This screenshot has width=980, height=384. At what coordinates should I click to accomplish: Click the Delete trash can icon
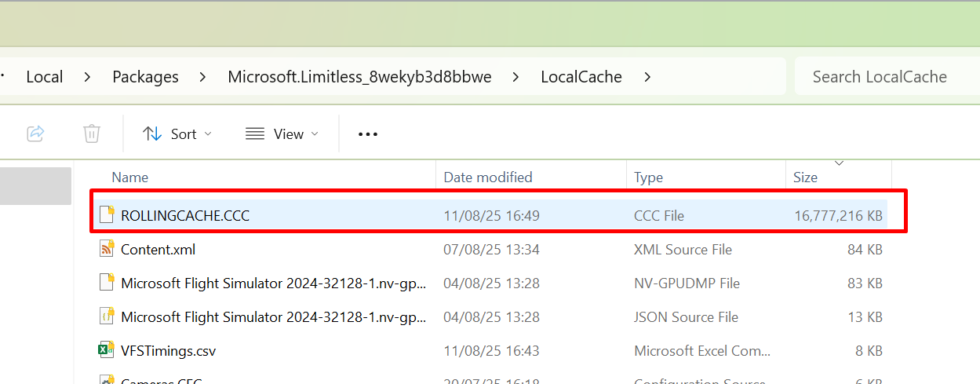(x=92, y=133)
